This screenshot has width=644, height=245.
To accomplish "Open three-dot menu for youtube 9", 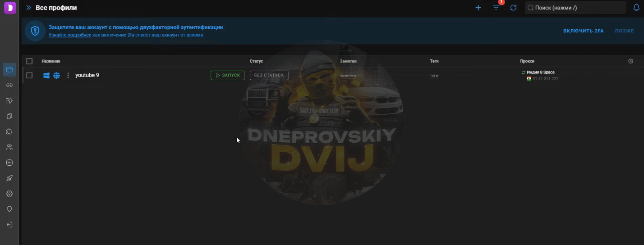I will pyautogui.click(x=68, y=75).
